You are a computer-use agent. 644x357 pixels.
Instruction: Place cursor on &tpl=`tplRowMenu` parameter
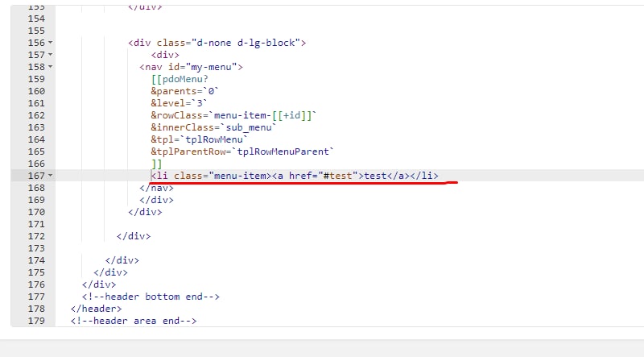click(199, 139)
